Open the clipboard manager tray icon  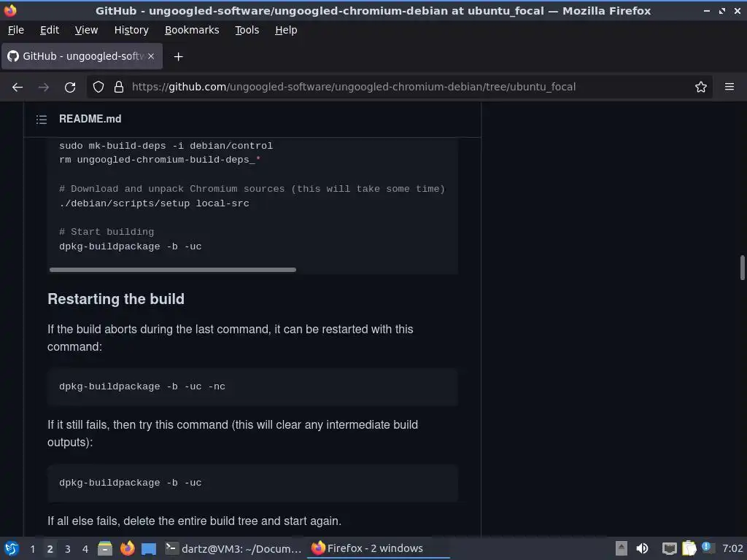(x=689, y=548)
